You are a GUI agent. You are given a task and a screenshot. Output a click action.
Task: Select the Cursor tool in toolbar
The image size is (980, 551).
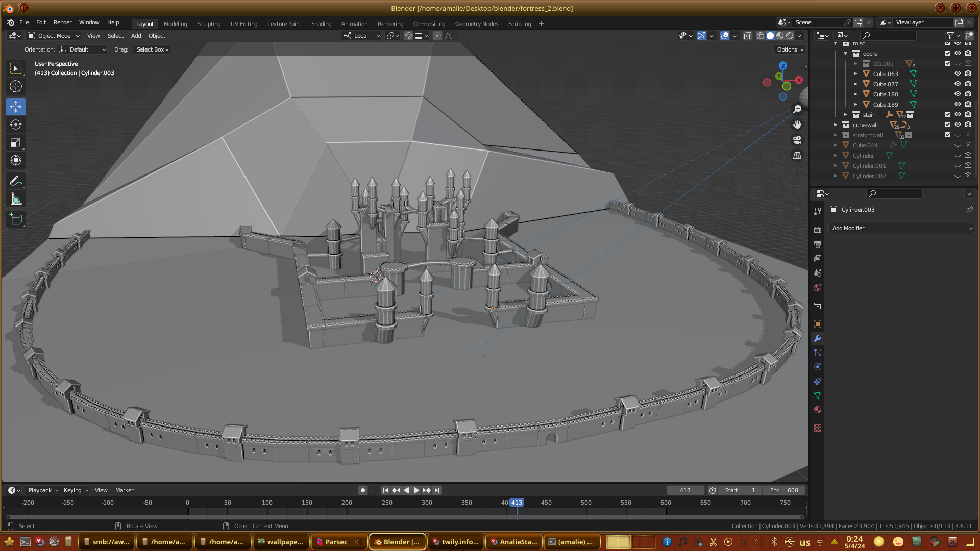pyautogui.click(x=16, y=86)
